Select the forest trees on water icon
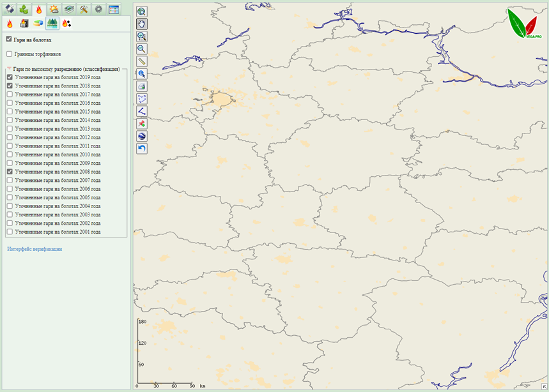 click(52, 24)
